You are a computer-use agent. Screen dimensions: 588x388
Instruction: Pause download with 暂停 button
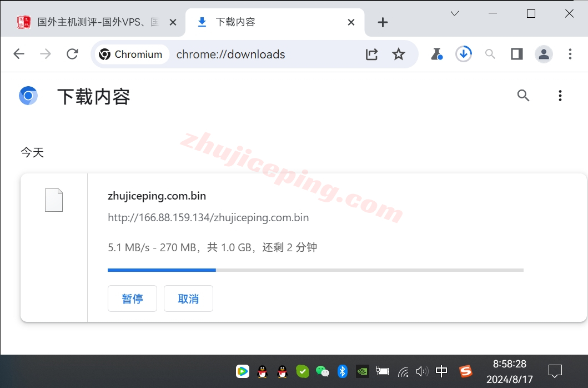132,299
